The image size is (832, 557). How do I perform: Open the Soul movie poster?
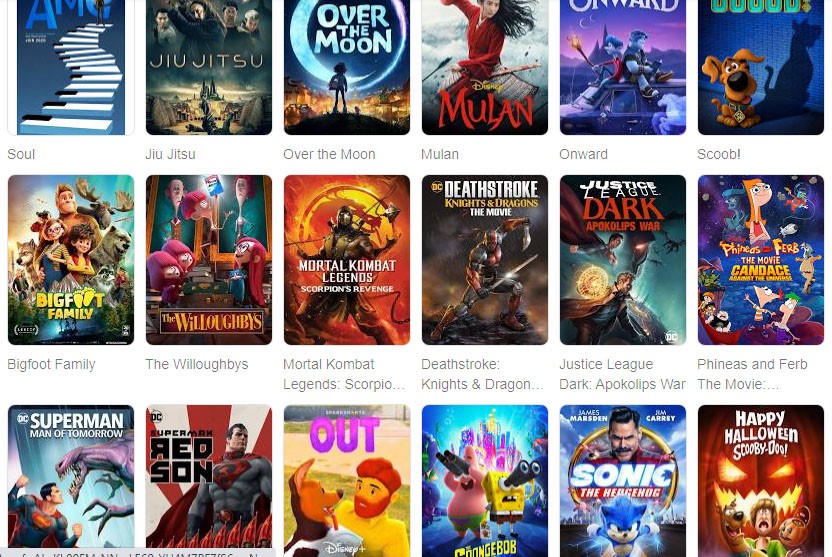tap(71, 67)
